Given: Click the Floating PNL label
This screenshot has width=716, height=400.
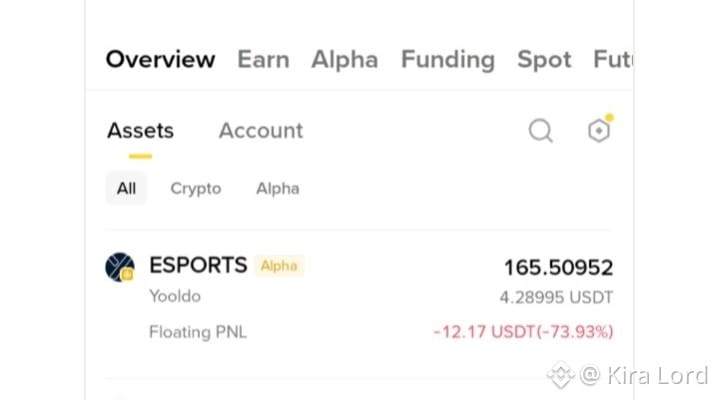Looking at the screenshot, I should click(x=198, y=332).
